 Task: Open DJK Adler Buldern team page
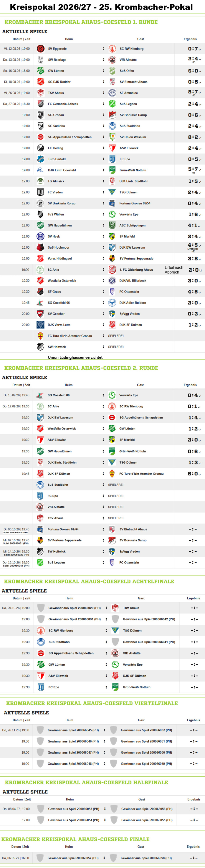[x=133, y=303]
